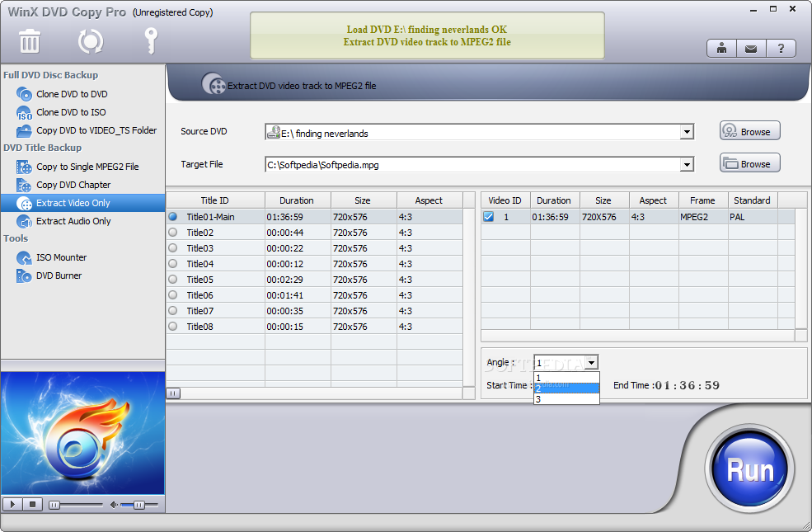Click the film reel icon in the header banner

click(x=214, y=83)
